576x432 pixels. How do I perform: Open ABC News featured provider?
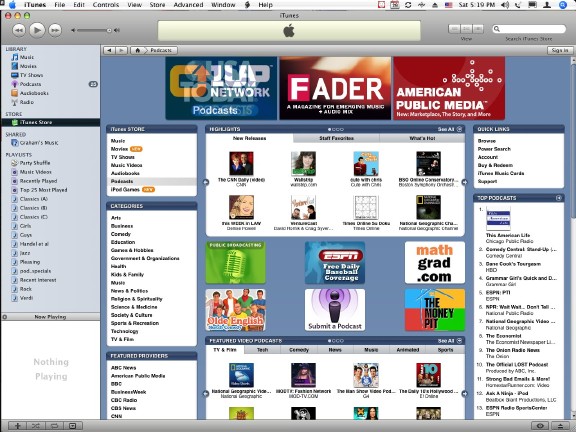(x=123, y=368)
